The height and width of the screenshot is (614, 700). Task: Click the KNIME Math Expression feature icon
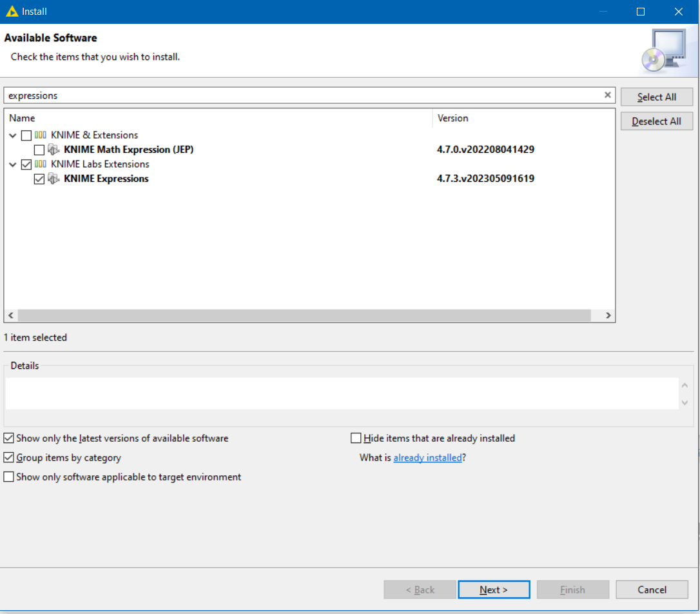pos(53,149)
